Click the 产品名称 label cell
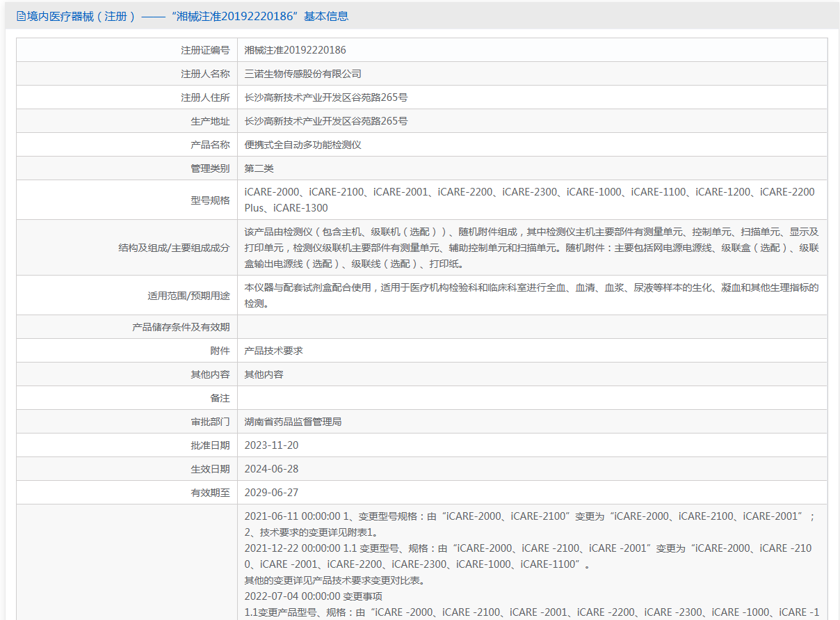 [x=127, y=145]
